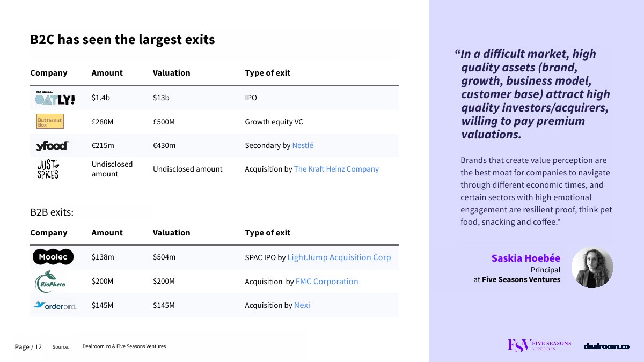Click the Saskia Hoebée name text

pos(525,258)
